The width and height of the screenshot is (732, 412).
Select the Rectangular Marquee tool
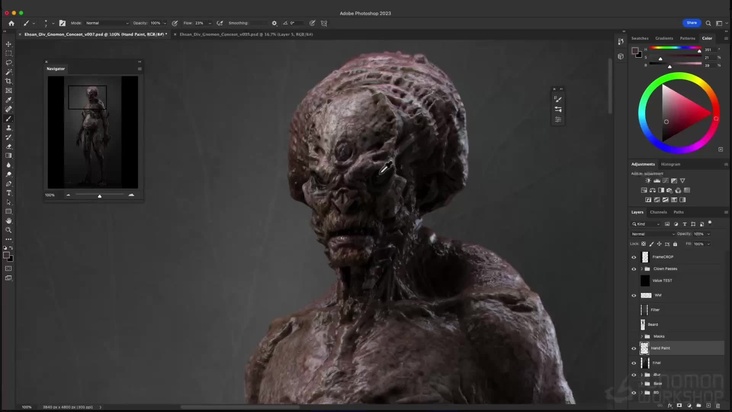[8, 53]
